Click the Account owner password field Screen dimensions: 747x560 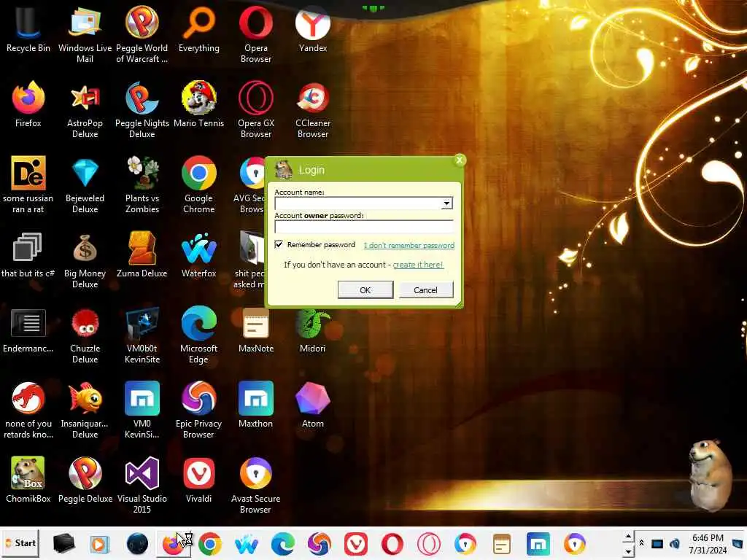[x=364, y=227]
